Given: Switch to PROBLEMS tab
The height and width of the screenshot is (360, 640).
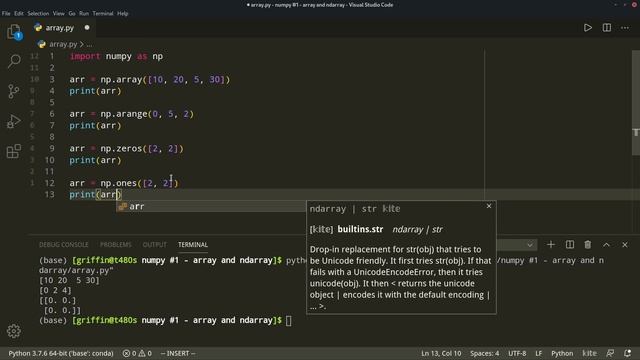Looking at the screenshot, I should 116,245.
